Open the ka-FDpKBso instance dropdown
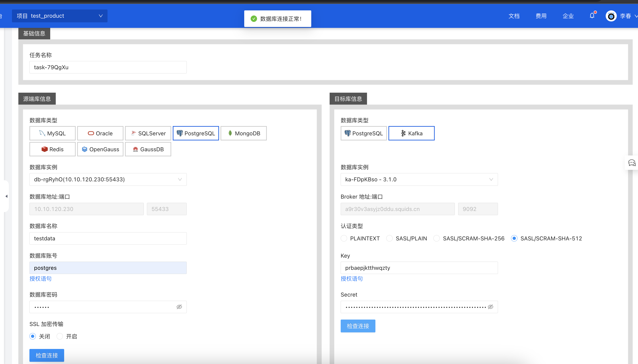 click(x=419, y=180)
